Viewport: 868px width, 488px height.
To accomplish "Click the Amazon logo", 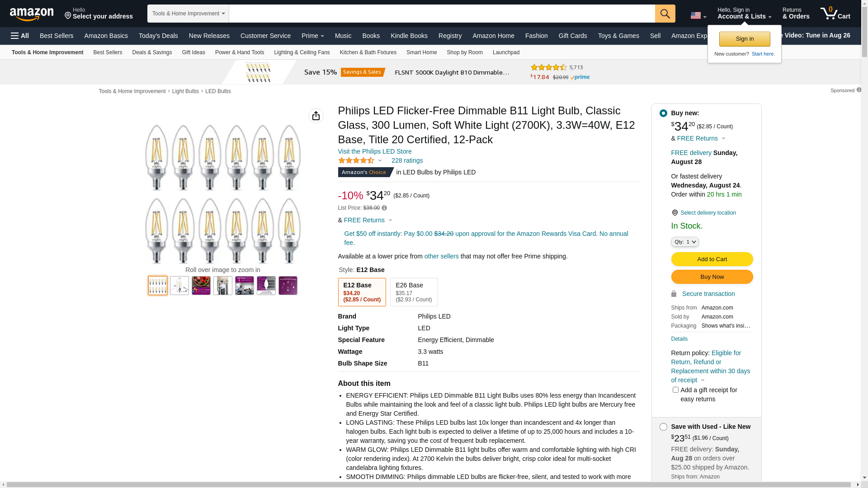I will (x=32, y=14).
